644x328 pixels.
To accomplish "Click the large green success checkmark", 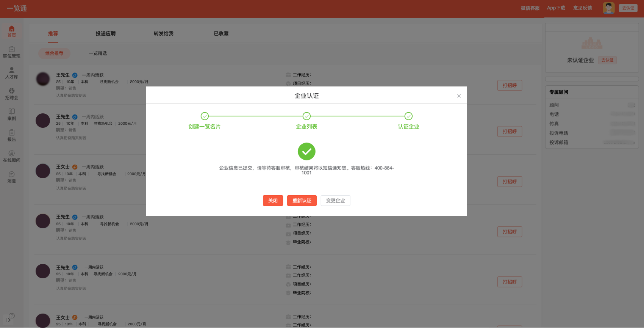I will click(x=306, y=151).
